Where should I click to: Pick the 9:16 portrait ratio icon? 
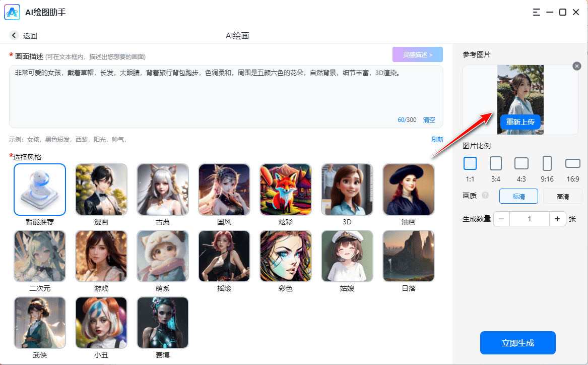[x=547, y=163]
